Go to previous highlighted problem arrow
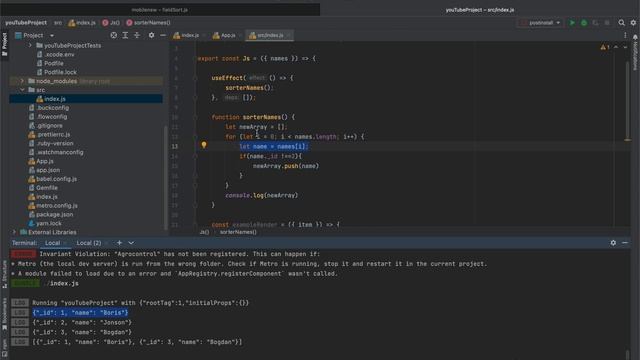 point(616,47)
